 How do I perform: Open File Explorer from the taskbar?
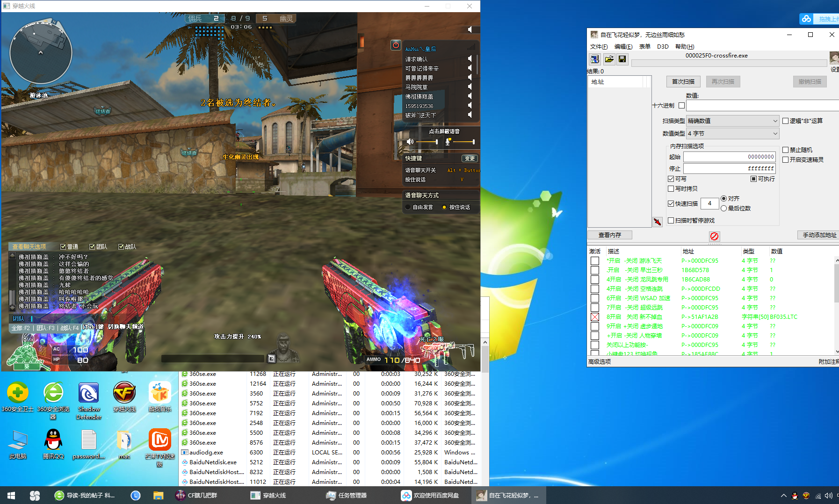tap(158, 496)
